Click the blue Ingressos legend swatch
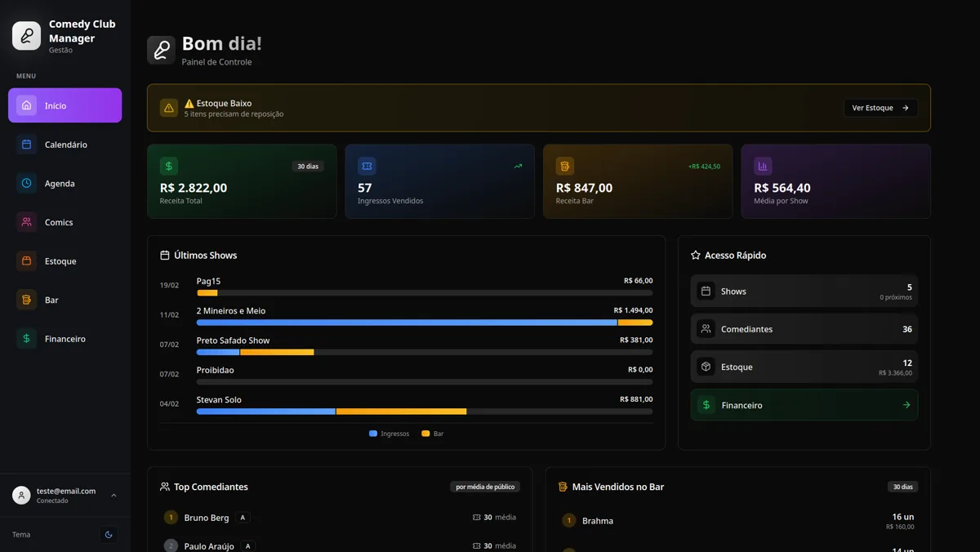Screen dimensions: 980x552 (x=373, y=434)
